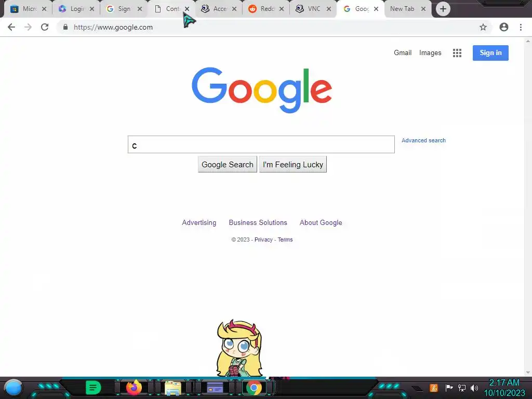Click the Google logo

(262, 90)
